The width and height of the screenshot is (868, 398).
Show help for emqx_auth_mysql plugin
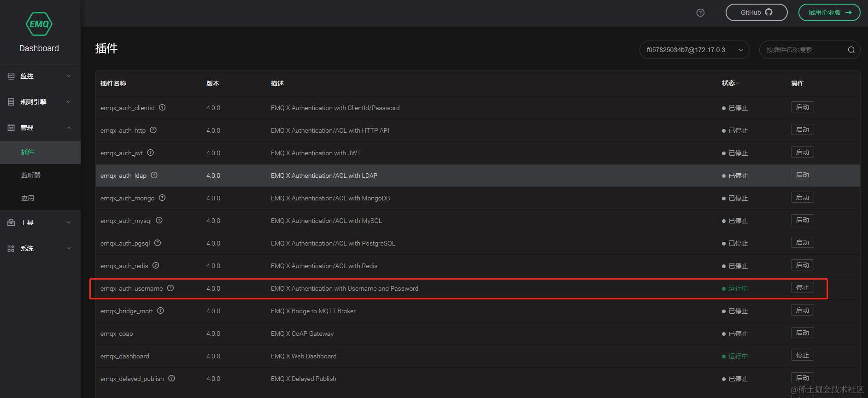coord(159,220)
